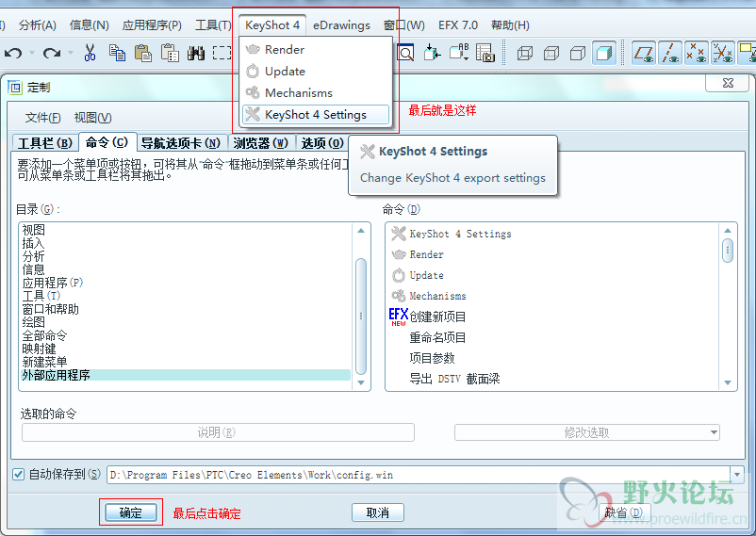
Task: Open the EFX 7.0 menu
Action: pos(457,25)
